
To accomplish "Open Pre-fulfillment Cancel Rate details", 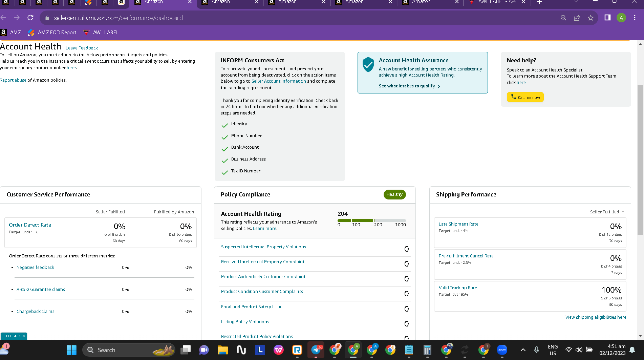I will (466, 256).
